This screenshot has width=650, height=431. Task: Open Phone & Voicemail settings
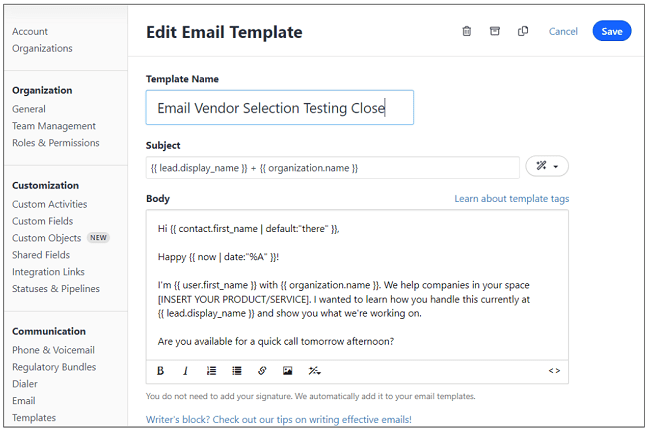(x=53, y=350)
